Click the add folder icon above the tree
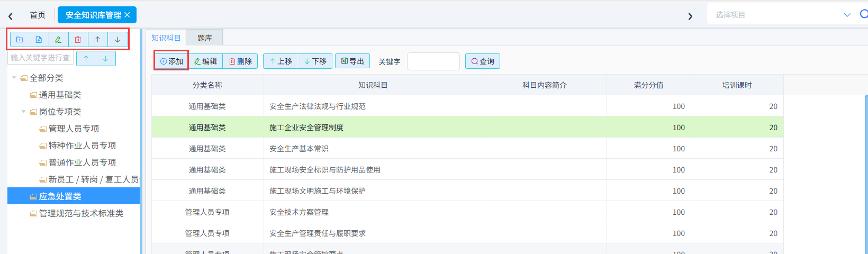Viewport: 868px width, 254px height. pos(20,39)
